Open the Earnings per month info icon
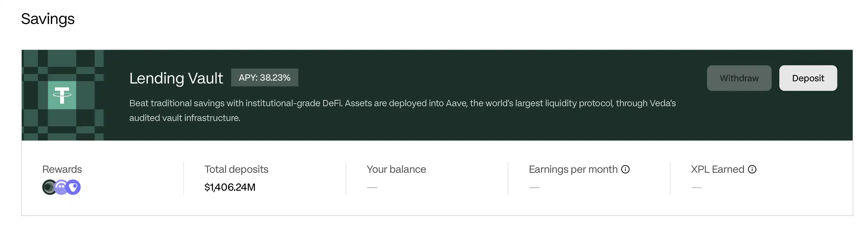The height and width of the screenshot is (231, 868). pyautogui.click(x=625, y=169)
